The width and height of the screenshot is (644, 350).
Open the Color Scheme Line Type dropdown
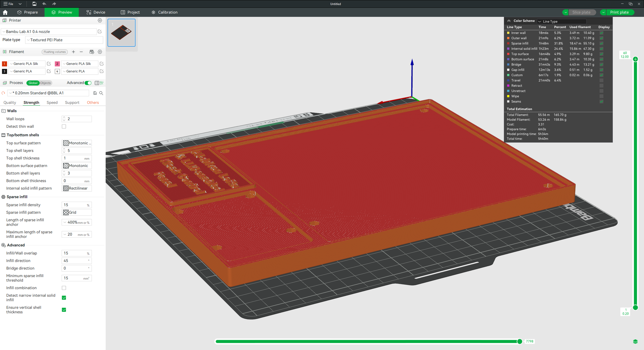point(562,21)
